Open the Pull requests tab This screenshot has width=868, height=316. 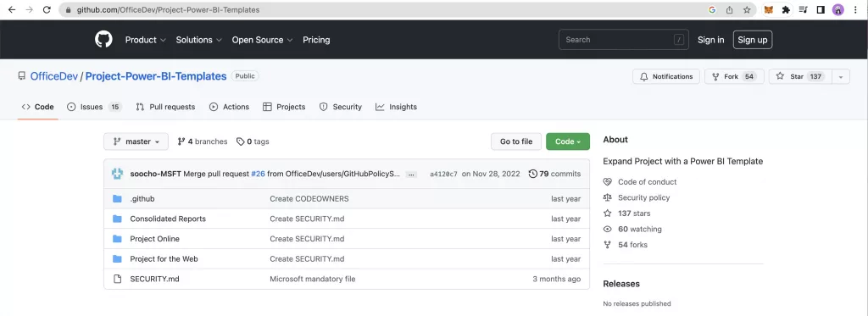pos(165,107)
